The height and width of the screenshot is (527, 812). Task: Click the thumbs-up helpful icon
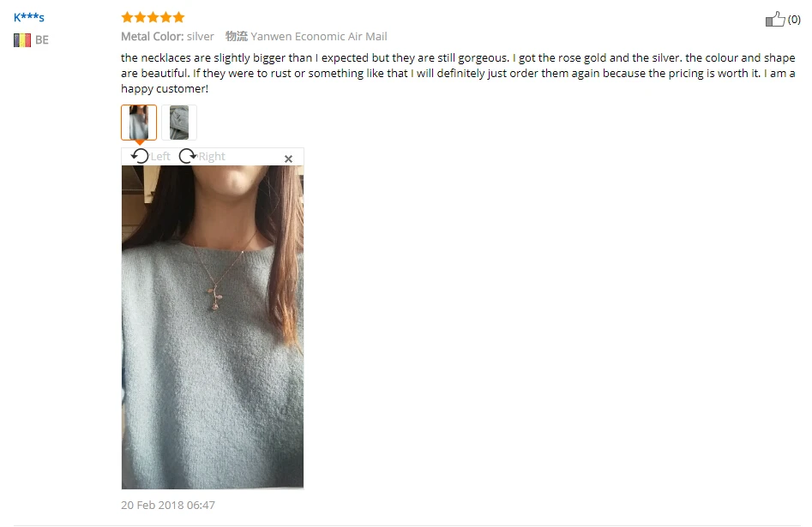[775, 19]
